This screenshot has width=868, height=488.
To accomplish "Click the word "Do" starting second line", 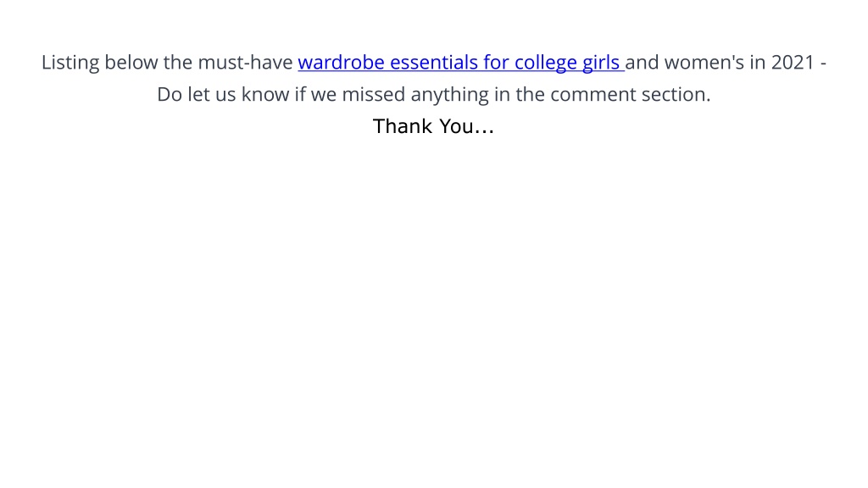I will pos(170,95).
